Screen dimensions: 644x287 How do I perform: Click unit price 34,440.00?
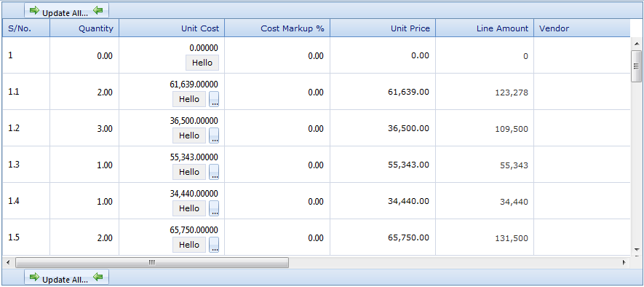pyautogui.click(x=409, y=201)
